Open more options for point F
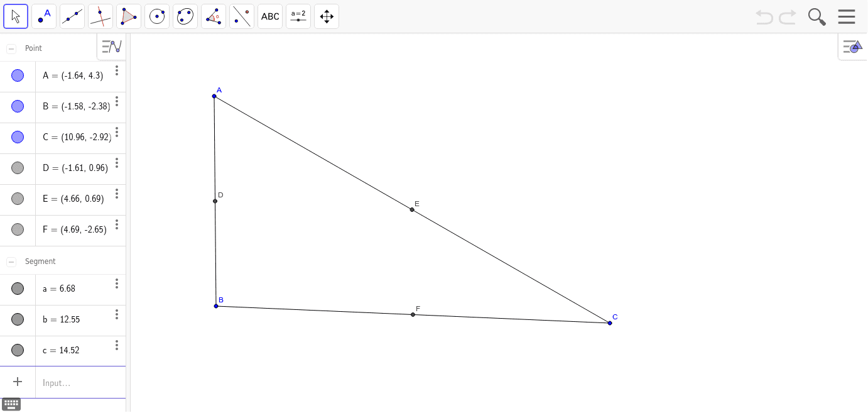The image size is (868, 413). point(117,224)
